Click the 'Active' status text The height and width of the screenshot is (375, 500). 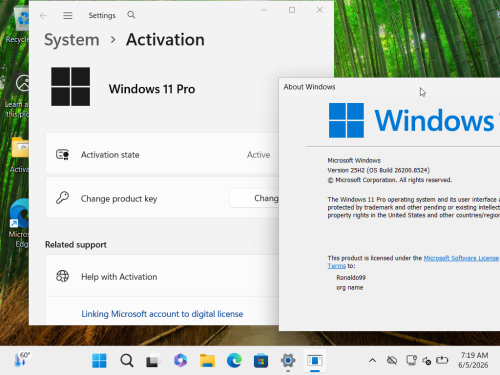coord(258,155)
